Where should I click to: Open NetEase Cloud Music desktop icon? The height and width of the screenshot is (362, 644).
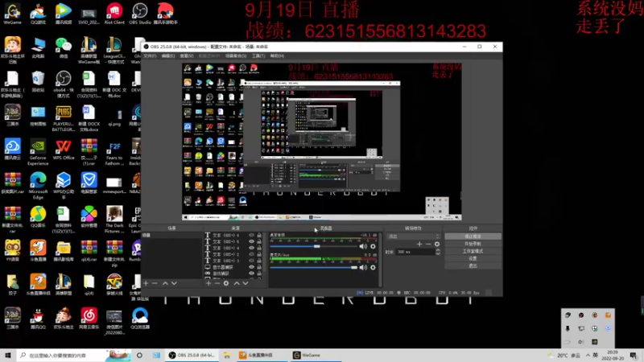(89, 319)
